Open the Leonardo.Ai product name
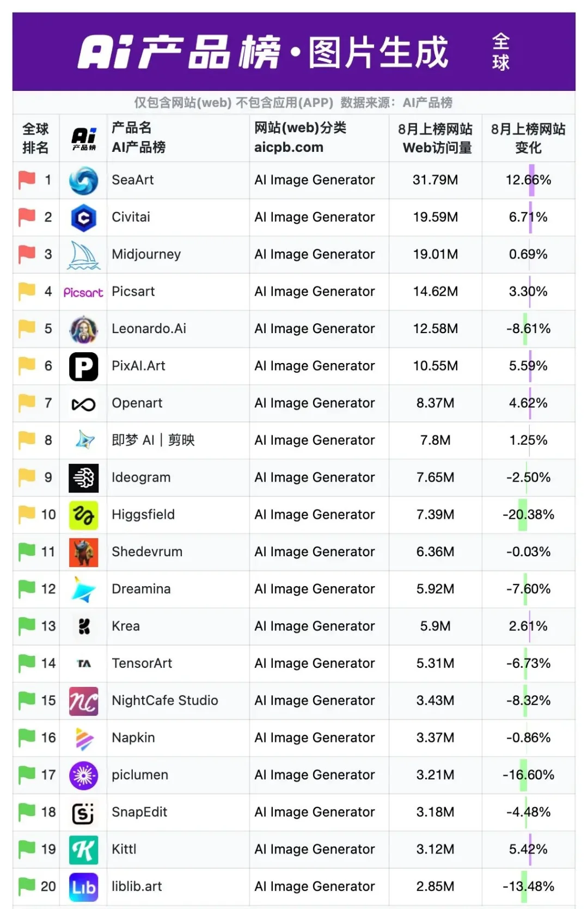The image size is (588, 909). click(149, 329)
